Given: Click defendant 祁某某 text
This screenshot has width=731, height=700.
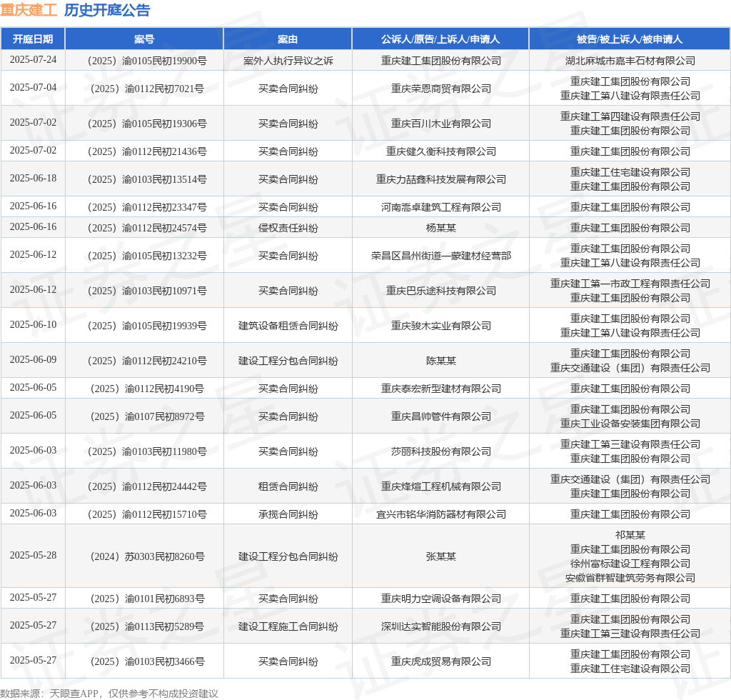Looking at the screenshot, I should coord(630,536).
